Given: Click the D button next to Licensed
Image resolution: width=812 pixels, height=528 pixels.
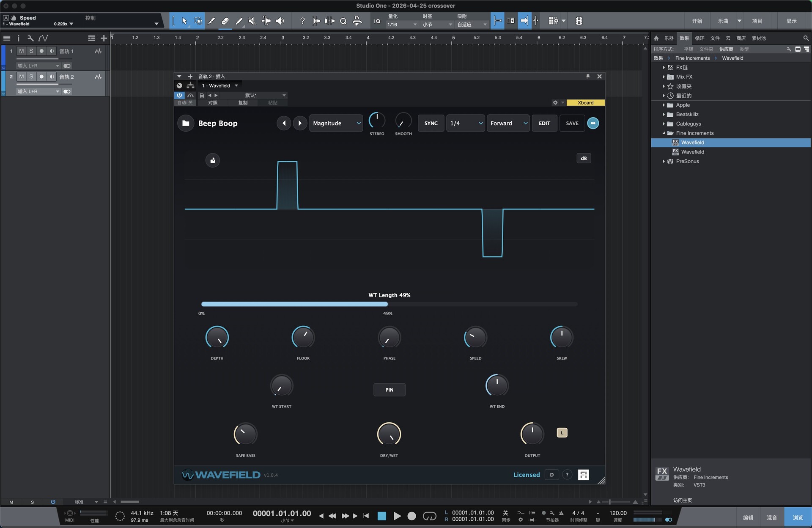Looking at the screenshot, I should (551, 475).
